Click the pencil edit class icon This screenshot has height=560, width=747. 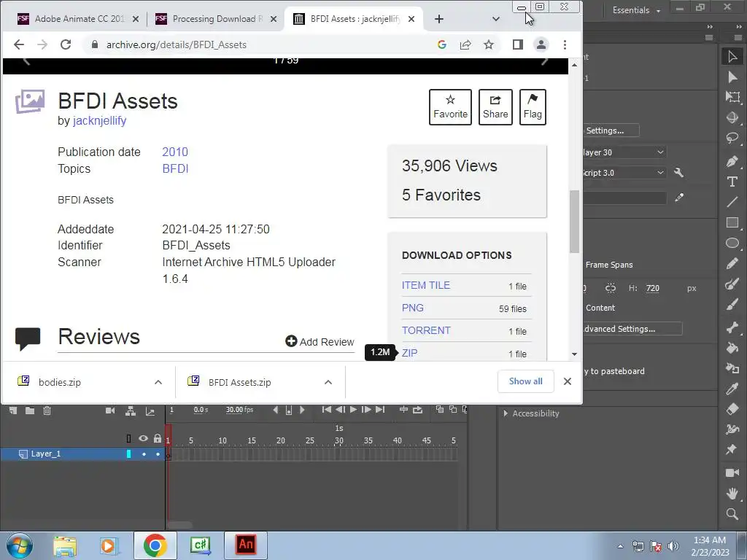[x=679, y=198]
